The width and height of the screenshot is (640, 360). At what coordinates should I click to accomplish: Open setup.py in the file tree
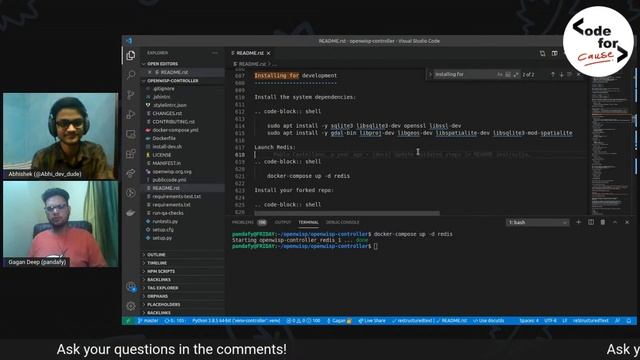(162, 238)
